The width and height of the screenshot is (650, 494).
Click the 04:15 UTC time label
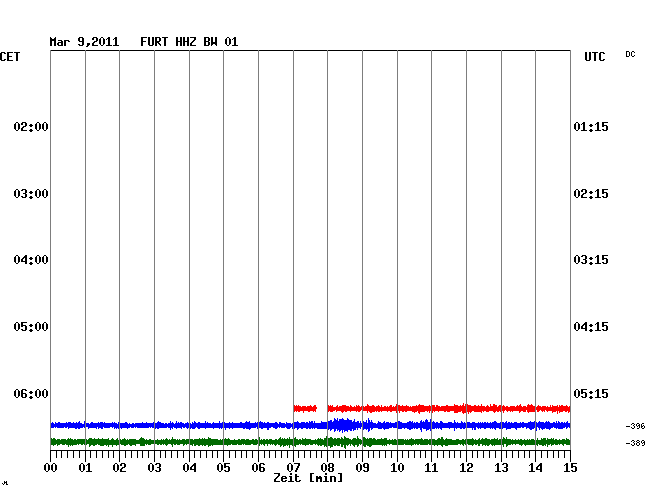[x=591, y=327]
